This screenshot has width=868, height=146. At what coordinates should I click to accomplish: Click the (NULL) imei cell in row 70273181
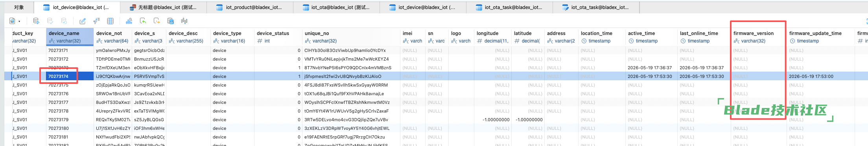(x=413, y=137)
